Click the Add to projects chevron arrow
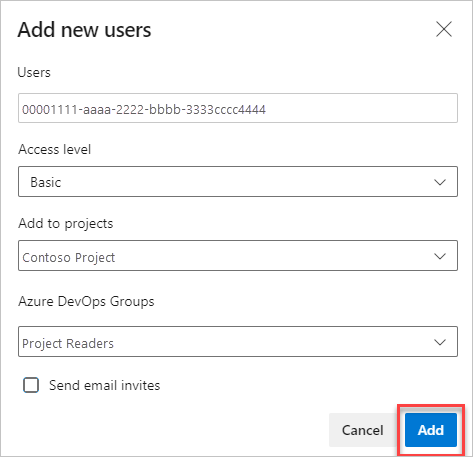 [440, 256]
